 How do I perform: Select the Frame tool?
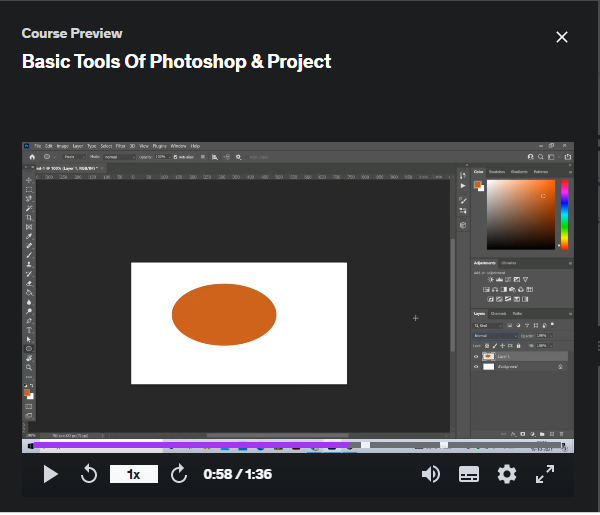click(29, 227)
